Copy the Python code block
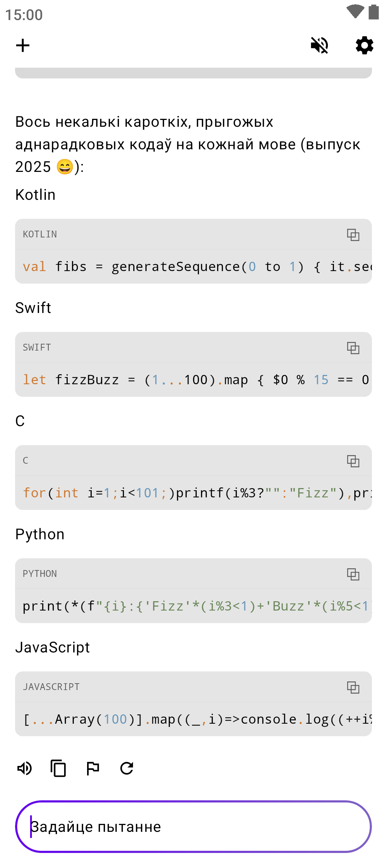The width and height of the screenshot is (387, 868). tap(353, 574)
